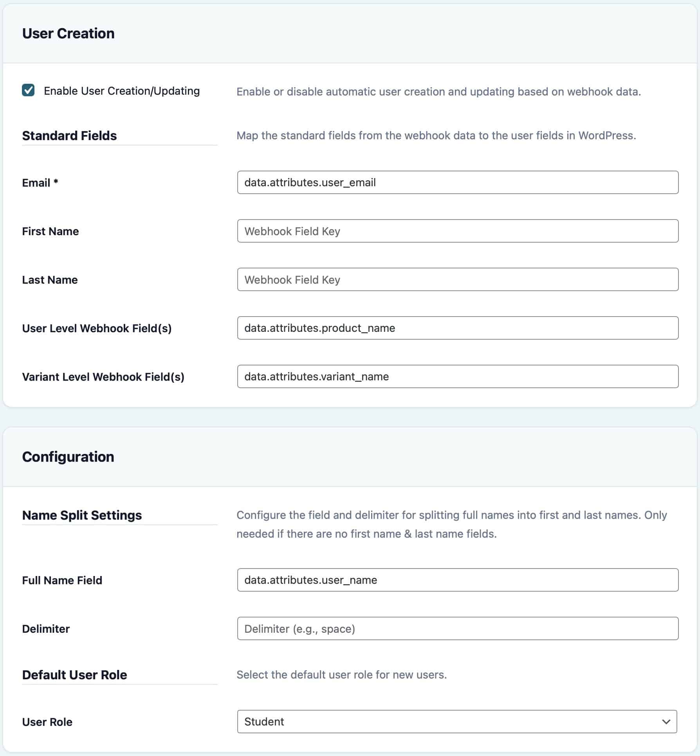Click the User Creation section heading

point(68,34)
